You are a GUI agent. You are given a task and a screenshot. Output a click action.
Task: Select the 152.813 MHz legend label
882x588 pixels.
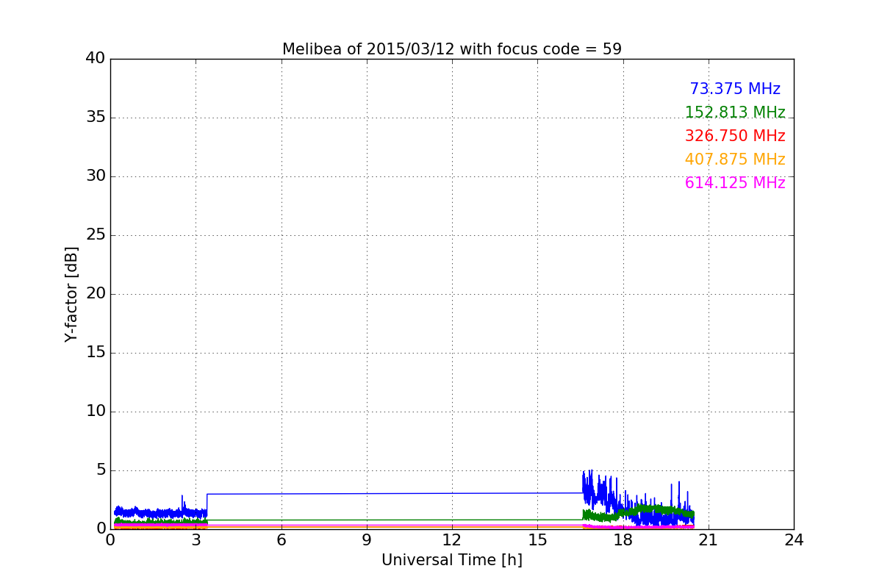735,112
